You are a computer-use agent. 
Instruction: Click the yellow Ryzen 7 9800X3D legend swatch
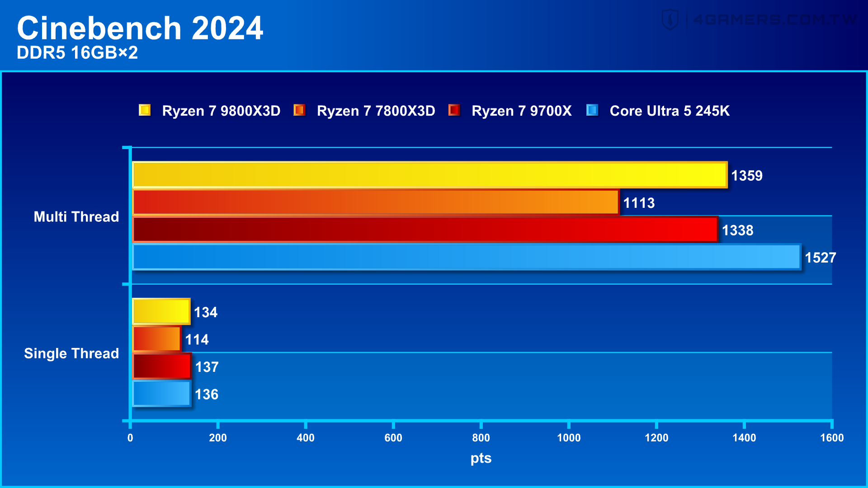[145, 110]
